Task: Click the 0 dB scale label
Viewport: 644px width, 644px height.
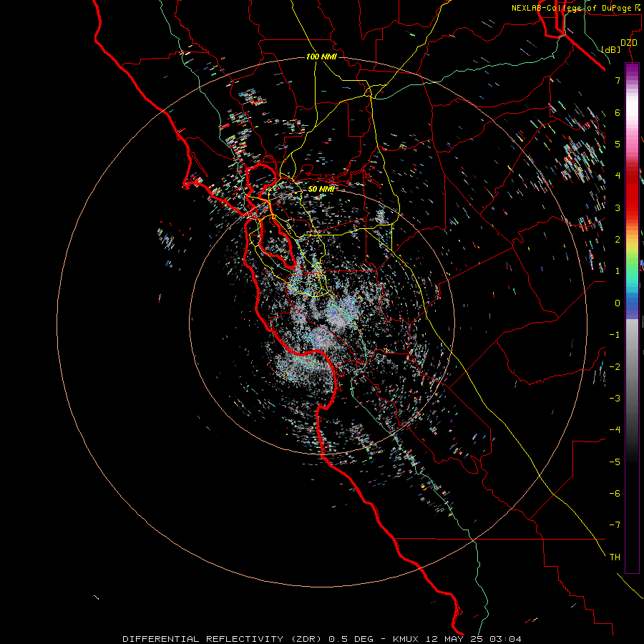Action: click(618, 303)
